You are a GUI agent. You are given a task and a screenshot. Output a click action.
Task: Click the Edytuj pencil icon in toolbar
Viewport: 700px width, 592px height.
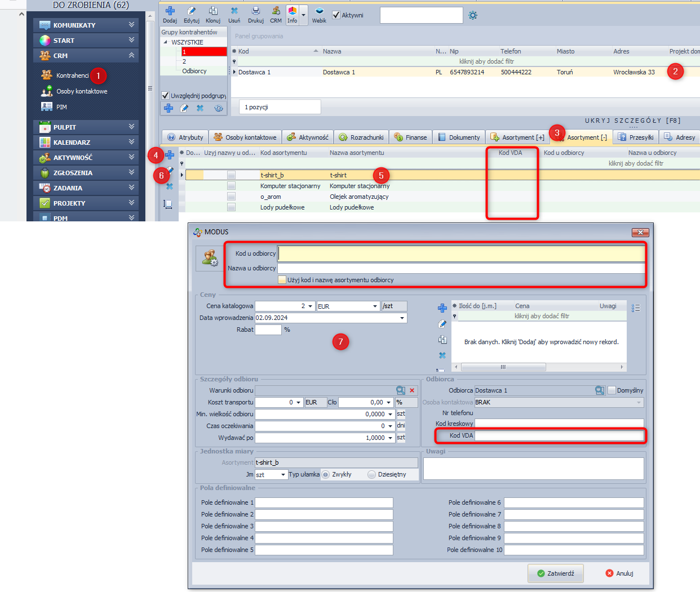[x=191, y=11]
